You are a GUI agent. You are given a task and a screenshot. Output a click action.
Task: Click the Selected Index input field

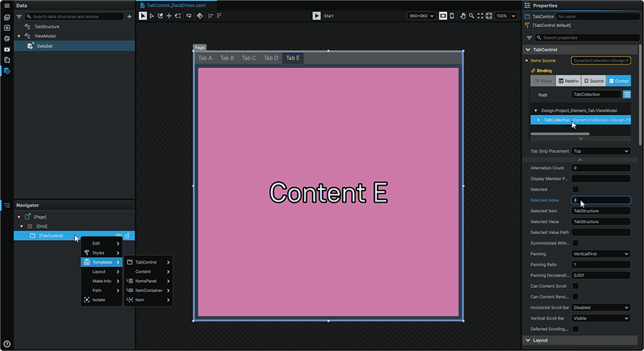pyautogui.click(x=601, y=200)
